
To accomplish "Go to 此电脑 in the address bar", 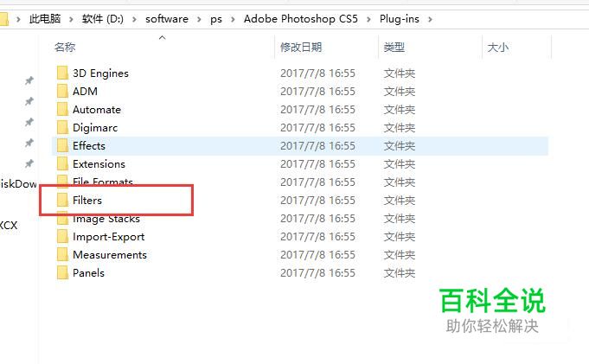I will tap(45, 19).
